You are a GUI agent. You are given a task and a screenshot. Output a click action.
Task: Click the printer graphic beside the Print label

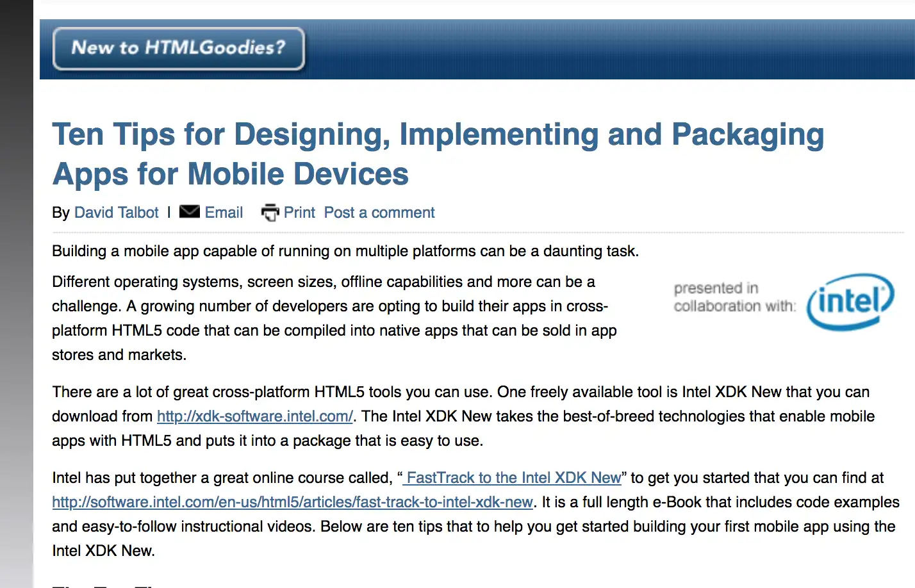270,211
